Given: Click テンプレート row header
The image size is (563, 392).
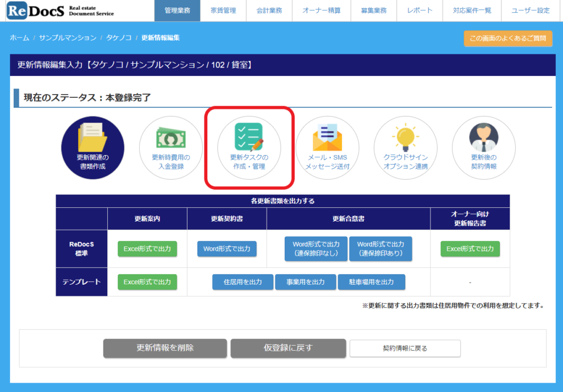Looking at the screenshot, I should [81, 282].
